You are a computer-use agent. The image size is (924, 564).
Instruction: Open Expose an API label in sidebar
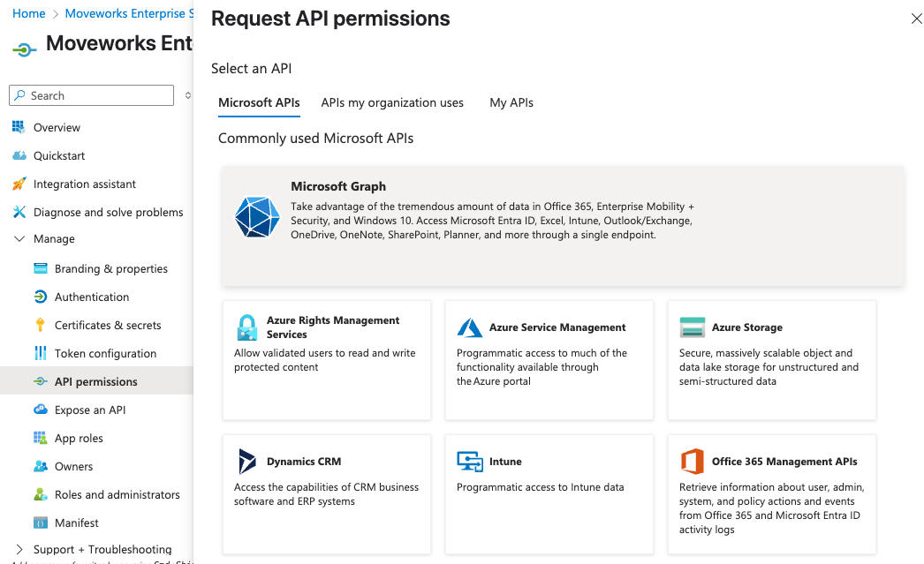pos(90,410)
